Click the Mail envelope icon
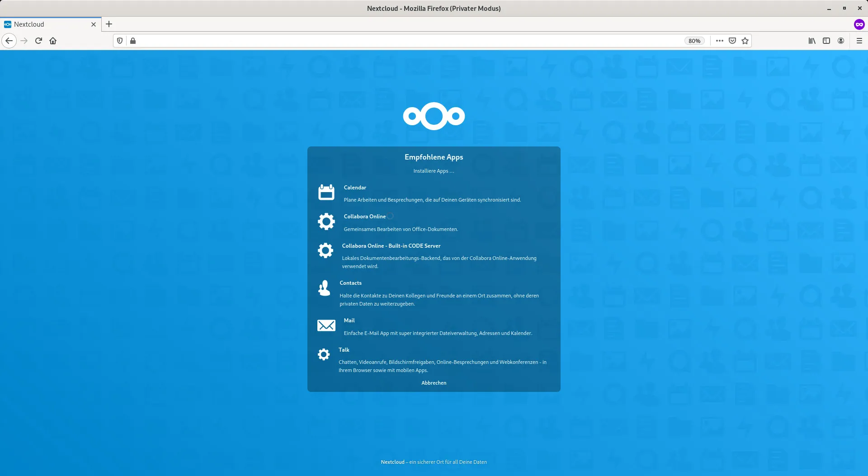868x476 pixels. 326,325
